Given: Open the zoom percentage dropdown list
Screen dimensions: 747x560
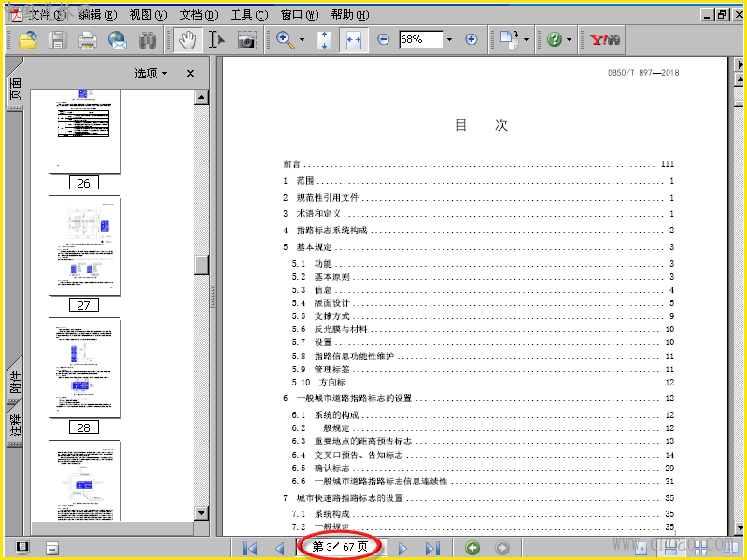Looking at the screenshot, I should (x=449, y=40).
